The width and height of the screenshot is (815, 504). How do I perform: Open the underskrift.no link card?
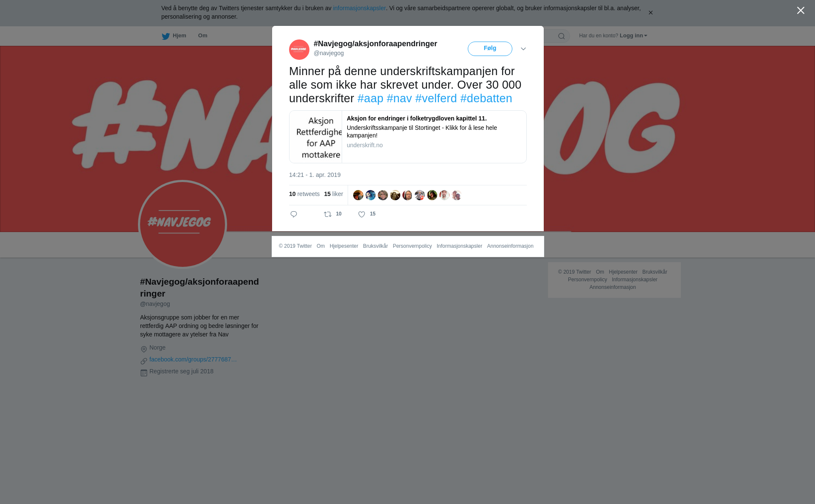pyautogui.click(x=408, y=137)
